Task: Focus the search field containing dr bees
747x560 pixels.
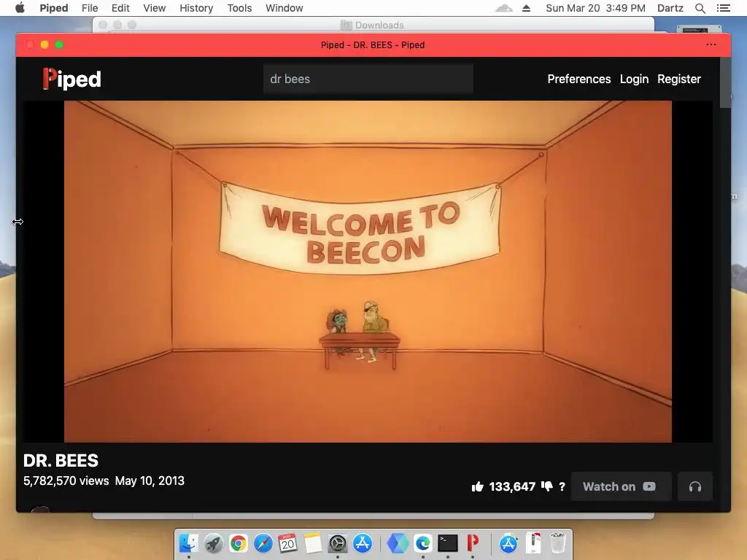Action: click(368, 79)
